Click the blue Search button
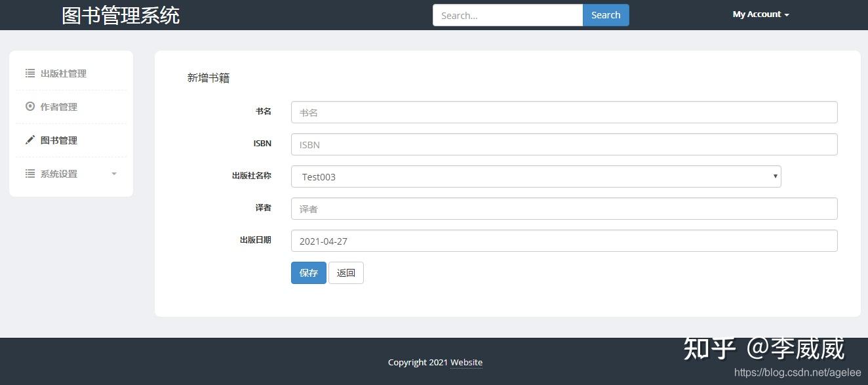This screenshot has width=868, height=385. click(x=606, y=15)
